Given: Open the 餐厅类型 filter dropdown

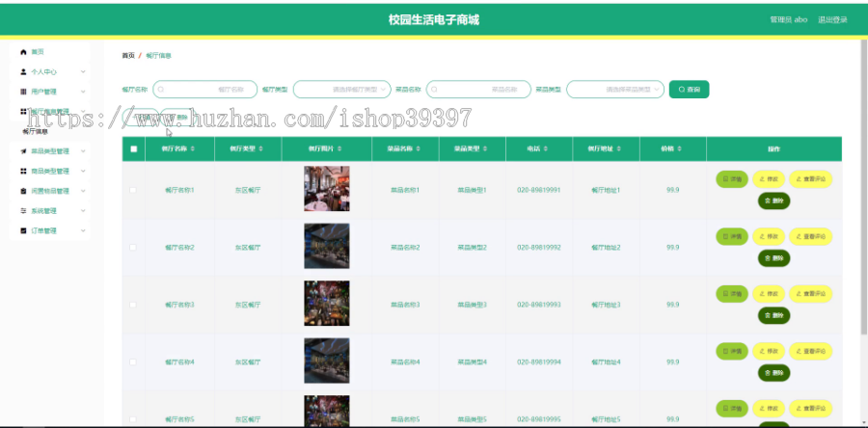Looking at the screenshot, I should click(x=341, y=89).
